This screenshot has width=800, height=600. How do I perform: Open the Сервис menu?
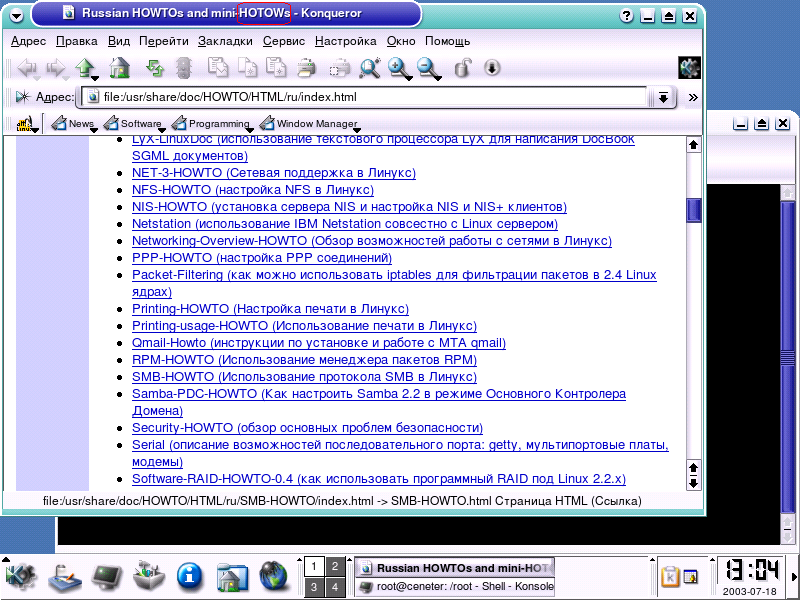point(284,41)
